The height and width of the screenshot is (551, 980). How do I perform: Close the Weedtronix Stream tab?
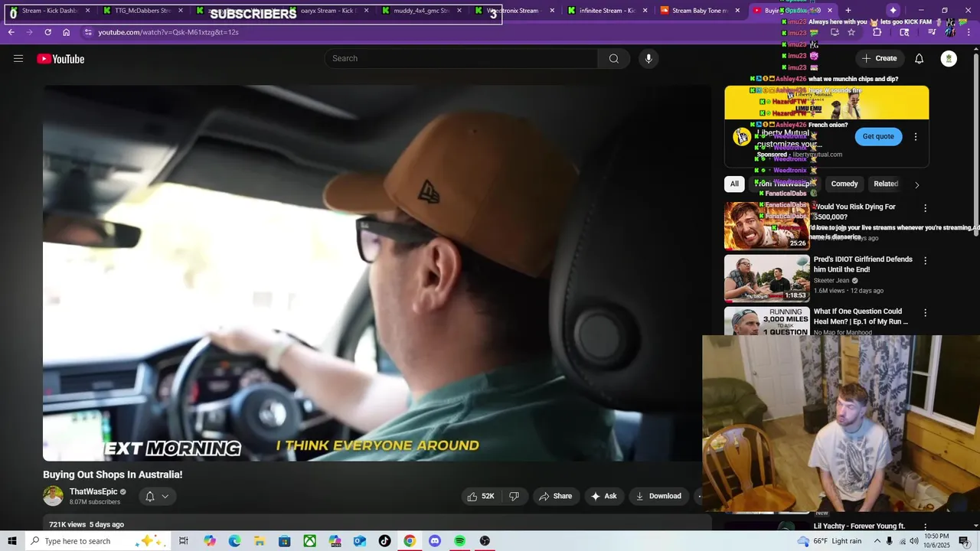(x=552, y=11)
